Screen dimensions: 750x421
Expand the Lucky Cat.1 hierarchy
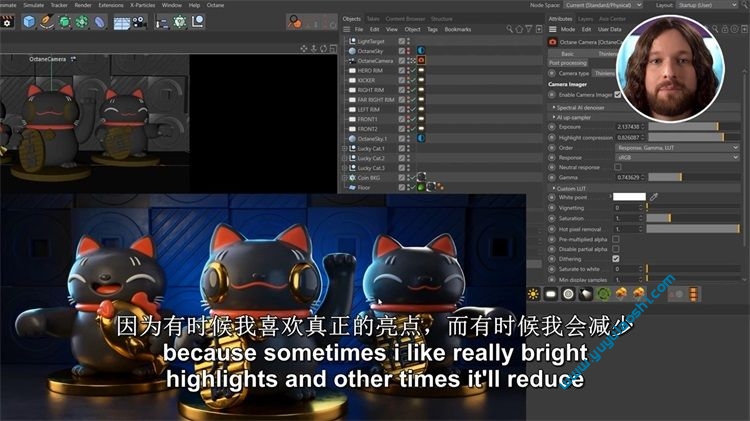click(x=344, y=148)
